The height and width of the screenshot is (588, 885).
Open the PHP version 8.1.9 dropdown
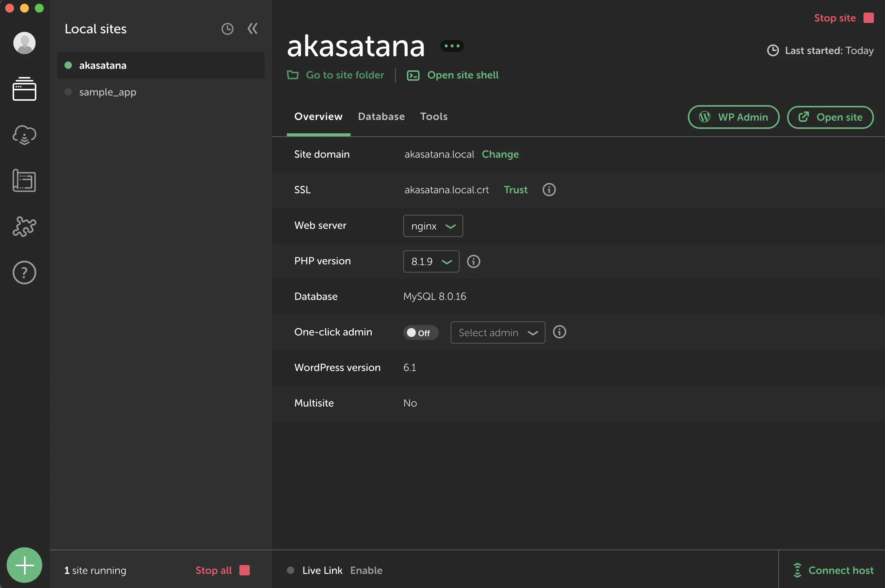pyautogui.click(x=431, y=261)
